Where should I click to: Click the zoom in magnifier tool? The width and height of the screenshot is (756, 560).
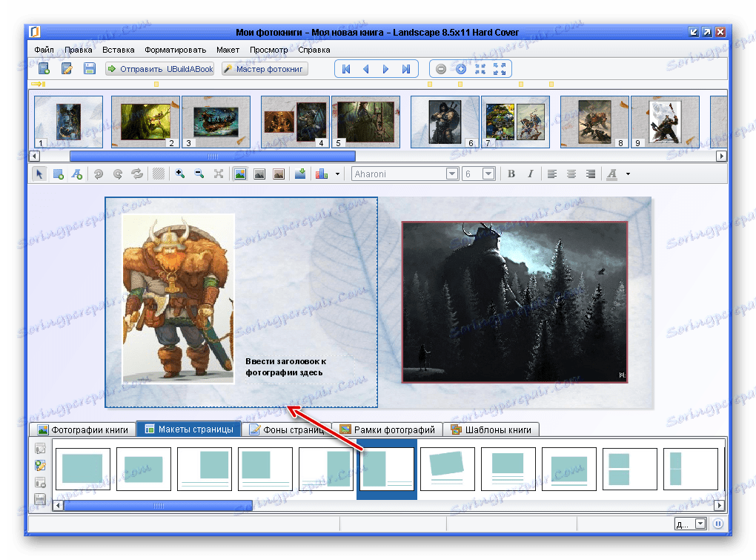(x=179, y=174)
